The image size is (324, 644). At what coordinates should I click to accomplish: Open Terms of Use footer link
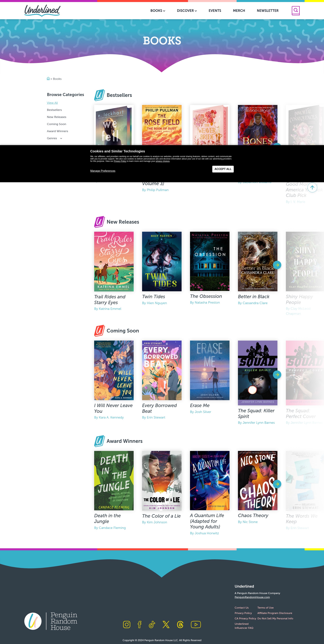(x=265, y=608)
